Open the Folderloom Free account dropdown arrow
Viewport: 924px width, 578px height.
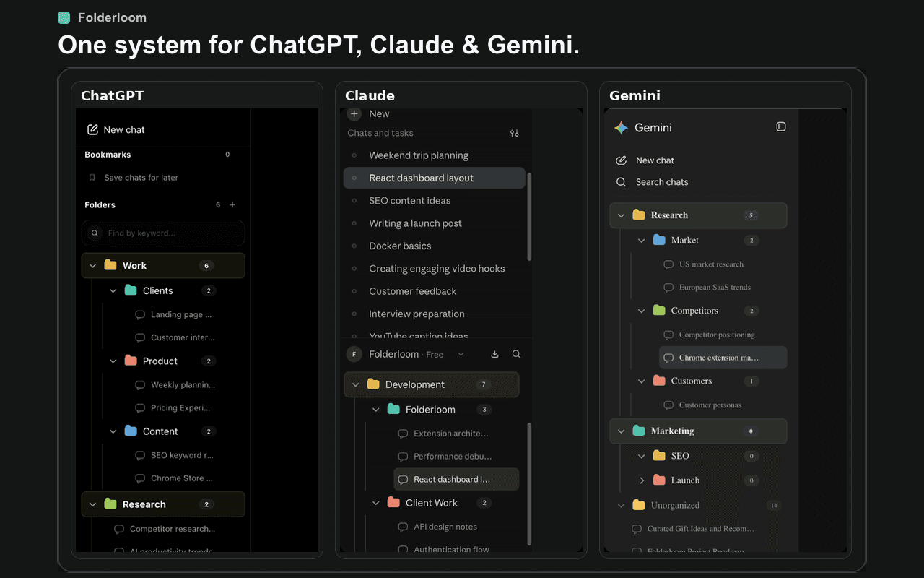click(x=461, y=355)
